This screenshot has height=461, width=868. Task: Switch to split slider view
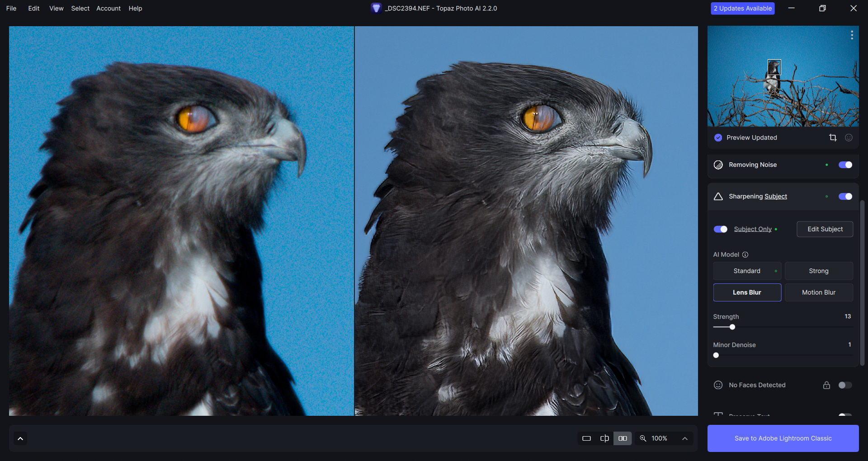[604, 438]
